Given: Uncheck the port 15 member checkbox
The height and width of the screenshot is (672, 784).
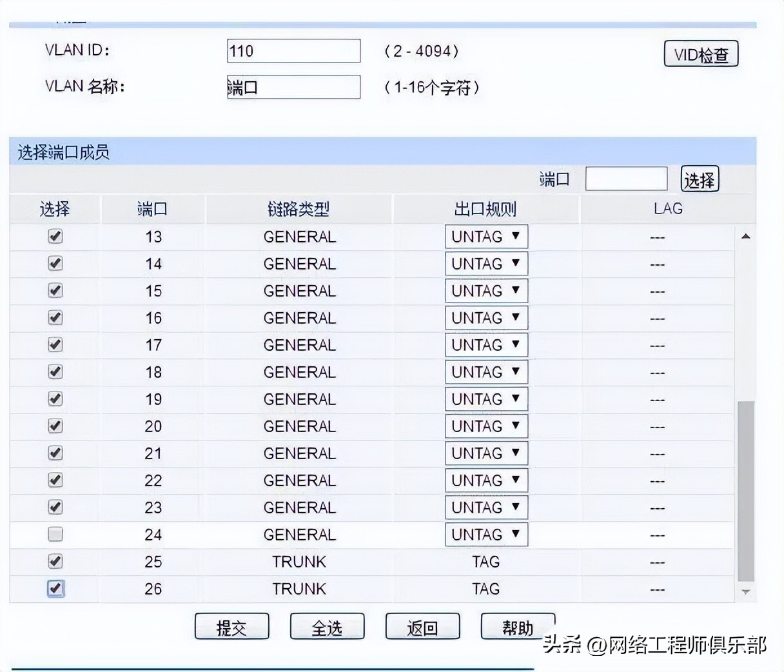Looking at the screenshot, I should [x=55, y=290].
